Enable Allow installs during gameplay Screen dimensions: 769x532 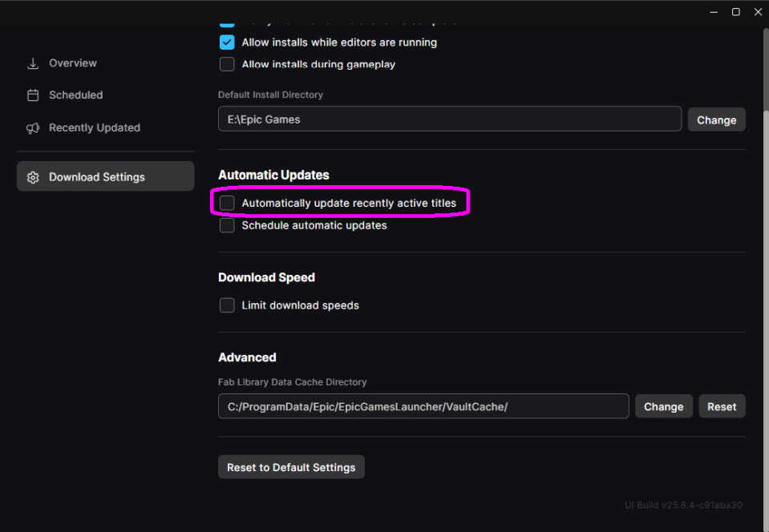pos(227,64)
